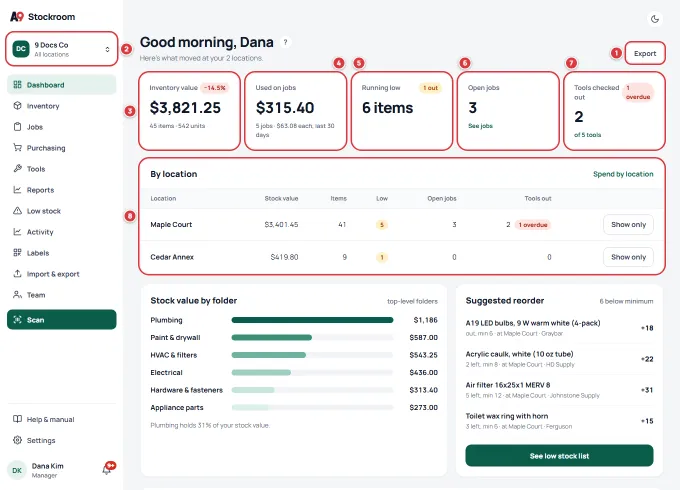Click the Purchasing cart icon
Image resolution: width=680 pixels, height=490 pixels.
tap(17, 147)
